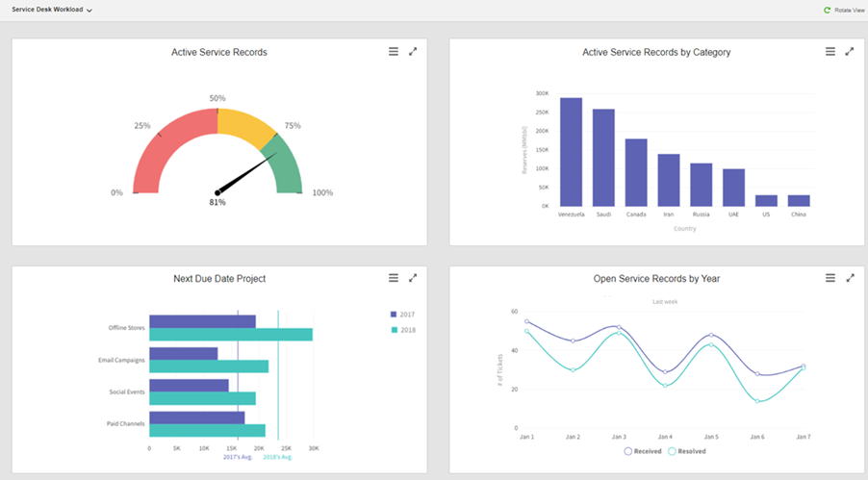Expand Open Service Records by Year chart

(x=850, y=278)
